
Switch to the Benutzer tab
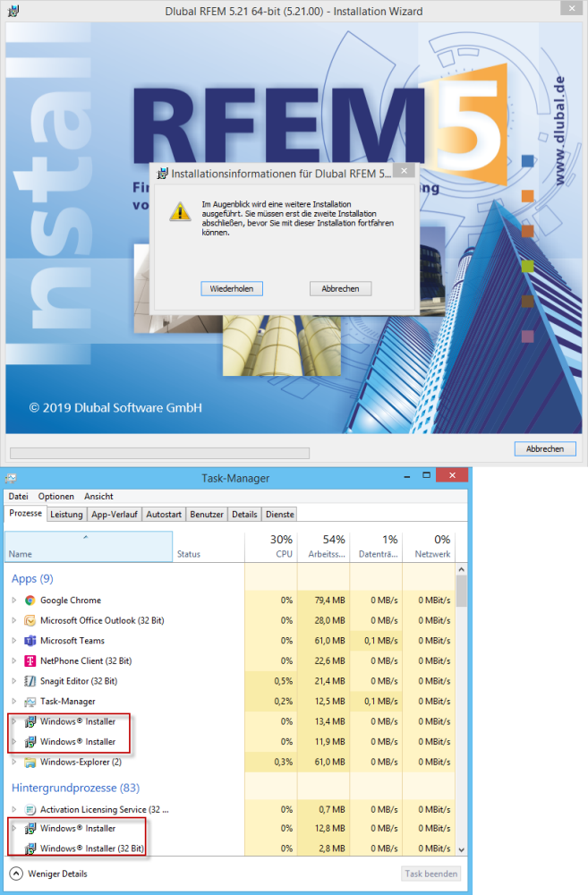207,515
